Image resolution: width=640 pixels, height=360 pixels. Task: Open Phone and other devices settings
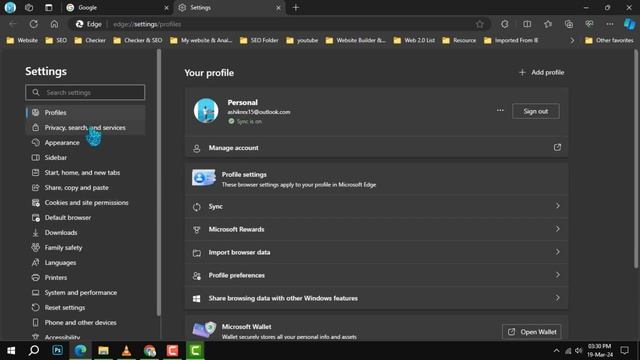click(85, 322)
